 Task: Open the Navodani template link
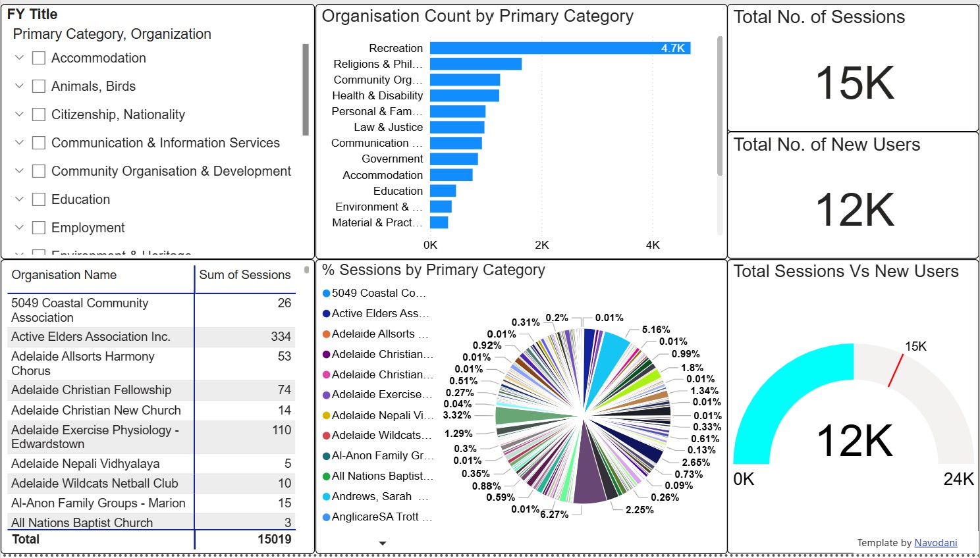[x=935, y=543]
